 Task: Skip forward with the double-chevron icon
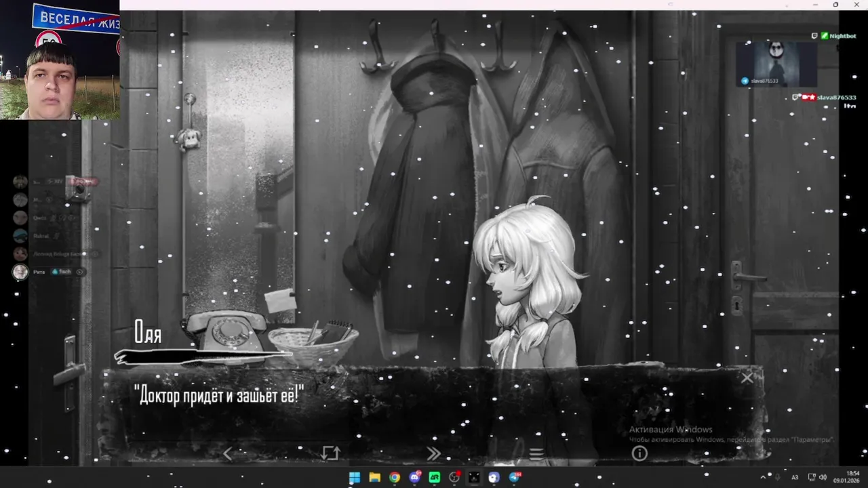pos(433,453)
